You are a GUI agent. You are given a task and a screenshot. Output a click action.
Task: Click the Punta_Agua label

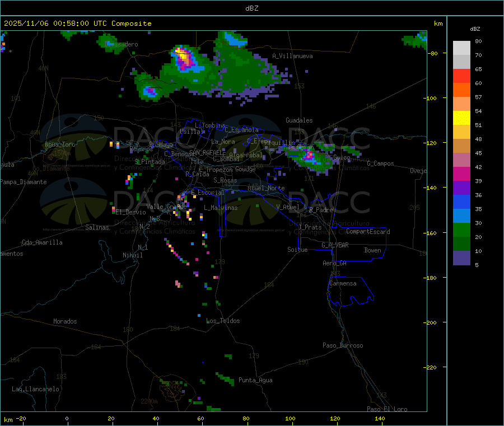[255, 380]
